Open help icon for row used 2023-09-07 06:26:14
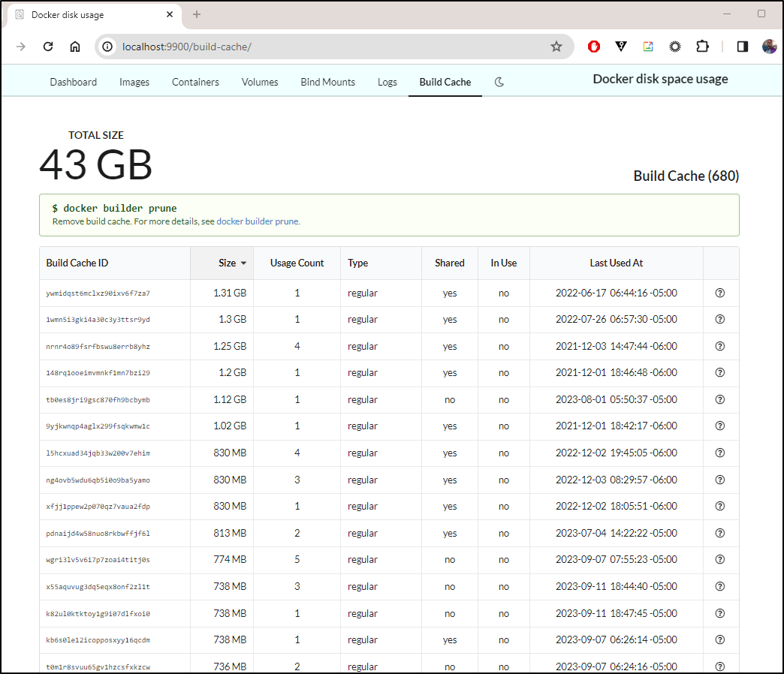784x674 pixels. [720, 640]
